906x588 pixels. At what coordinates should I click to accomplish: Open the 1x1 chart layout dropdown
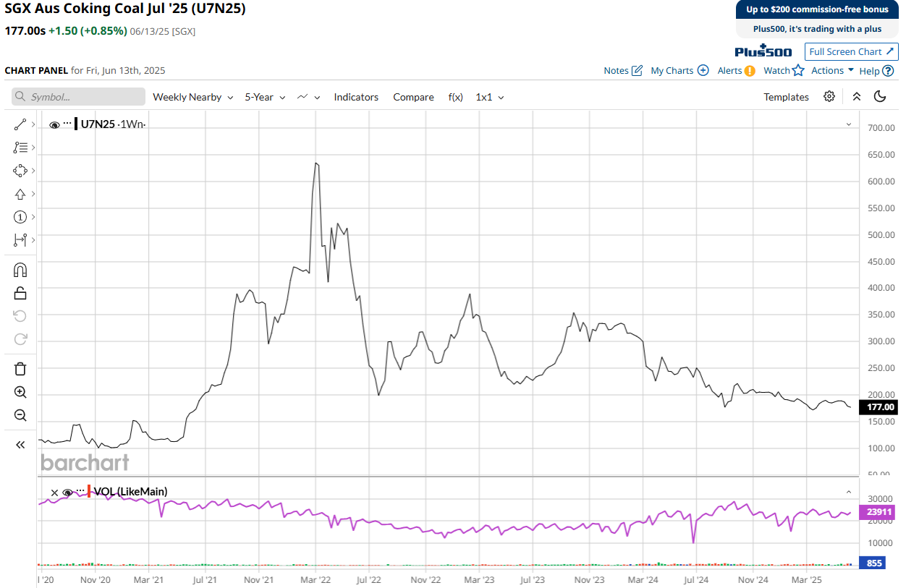[489, 97]
